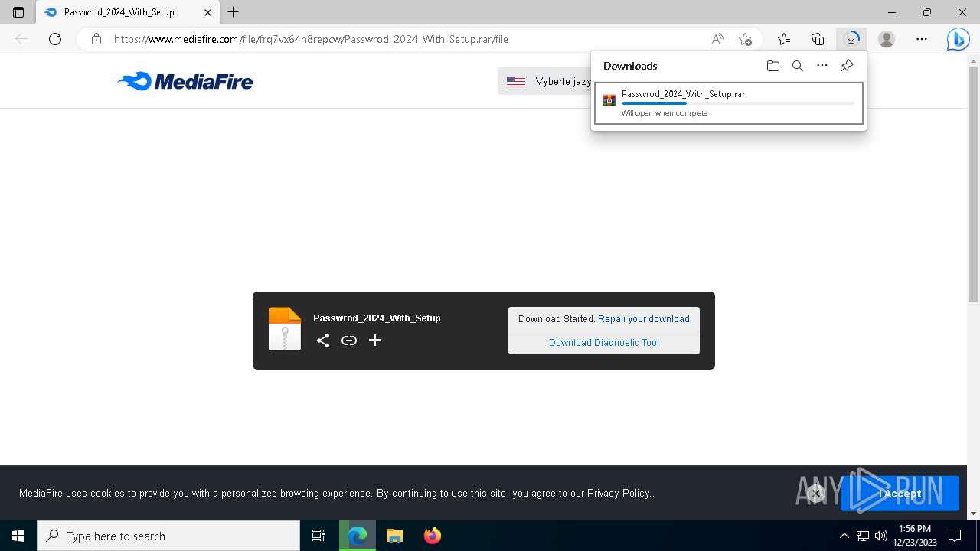Open the downloads folder

[773, 66]
